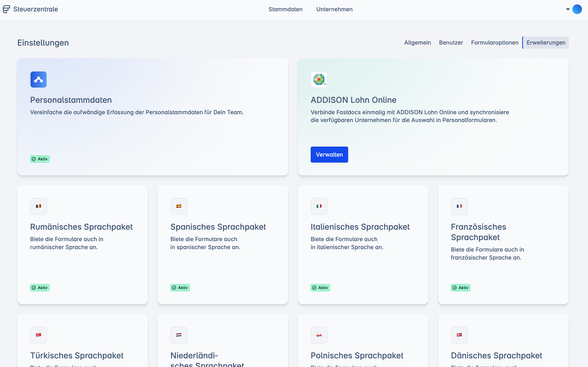Click the Aktiv badge on Rumänisches Sprachpaket
The height and width of the screenshot is (367, 588).
point(40,288)
